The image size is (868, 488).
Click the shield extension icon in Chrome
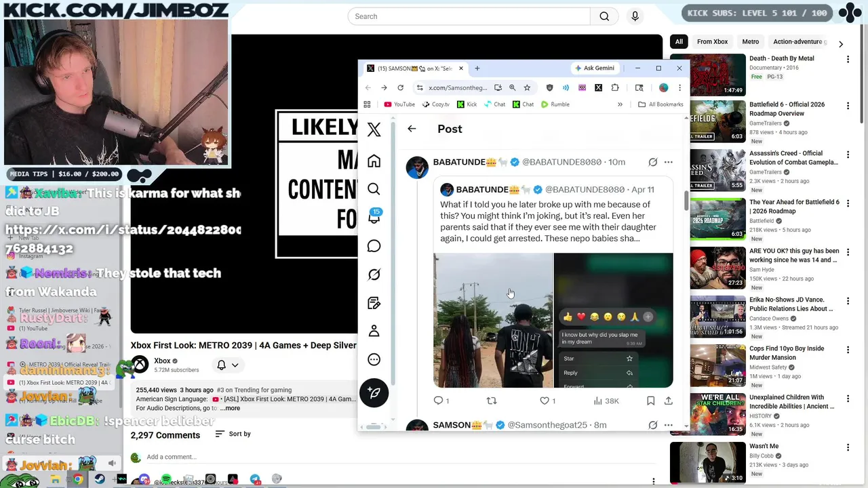[x=549, y=87]
